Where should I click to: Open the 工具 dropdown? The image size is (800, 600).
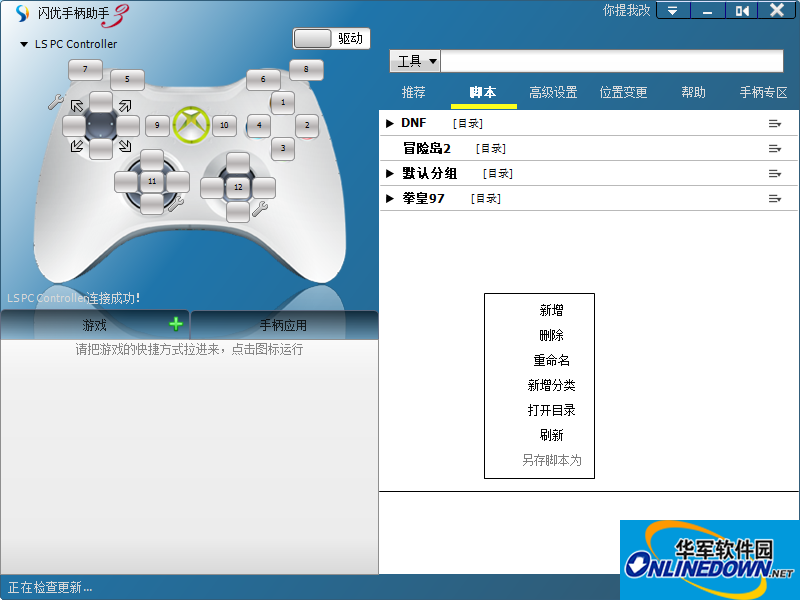coord(415,62)
